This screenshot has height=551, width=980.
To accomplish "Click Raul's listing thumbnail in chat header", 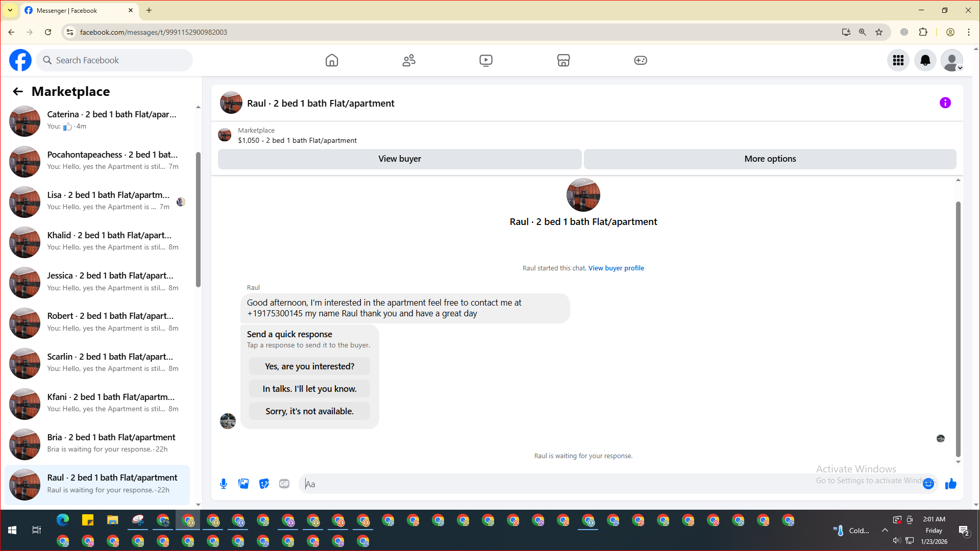I will click(231, 103).
